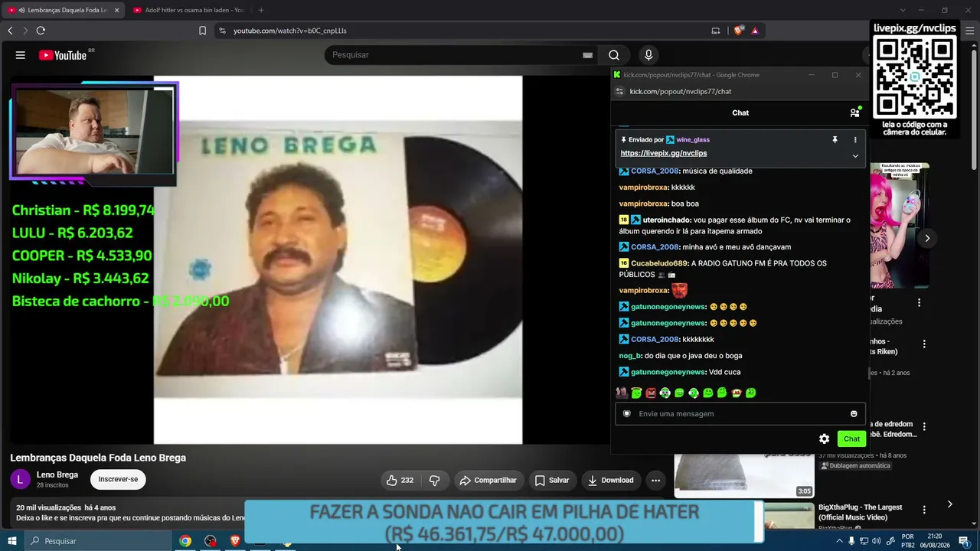Image resolution: width=980 pixels, height=551 pixels.
Task: Click the browser address bar URL
Action: pyautogui.click(x=290, y=31)
